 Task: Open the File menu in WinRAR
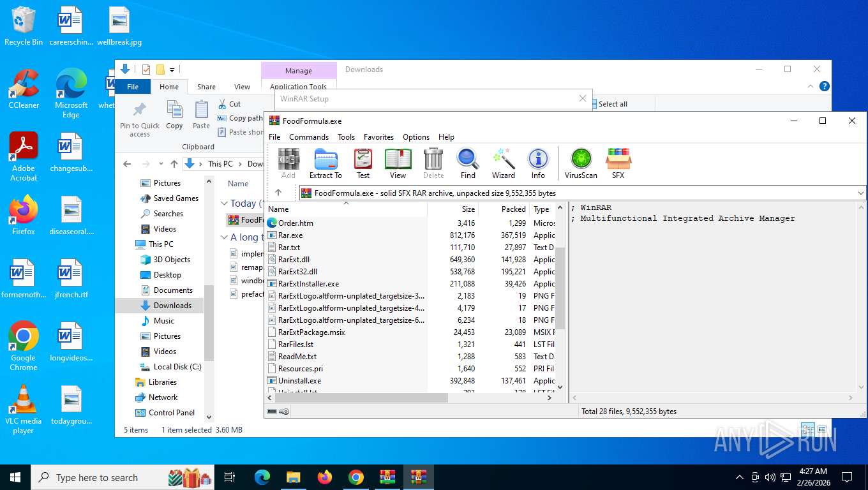[274, 137]
